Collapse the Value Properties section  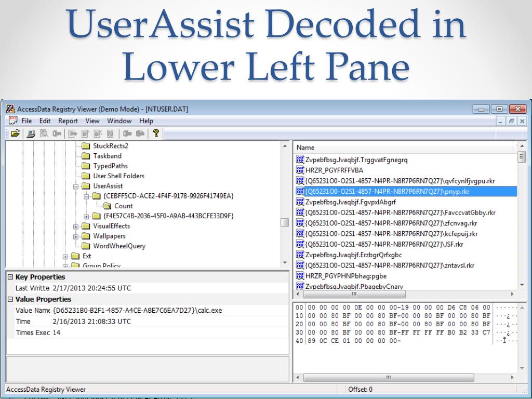coord(10,299)
